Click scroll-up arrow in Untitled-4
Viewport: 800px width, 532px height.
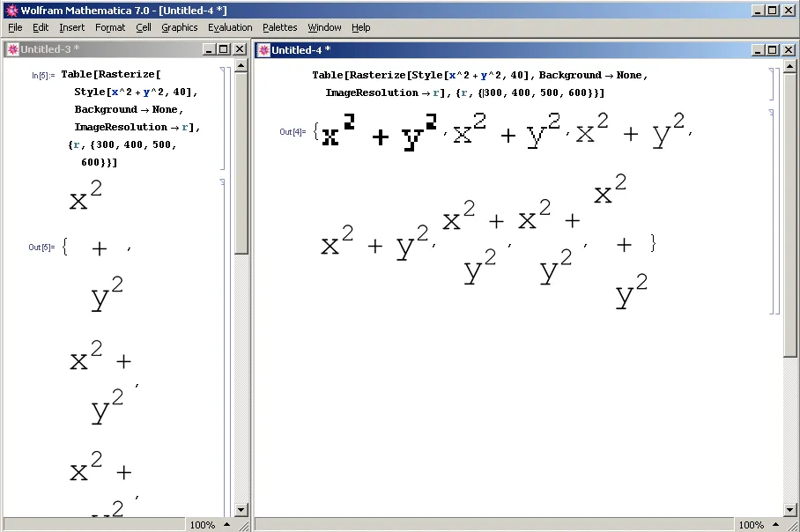point(789,66)
